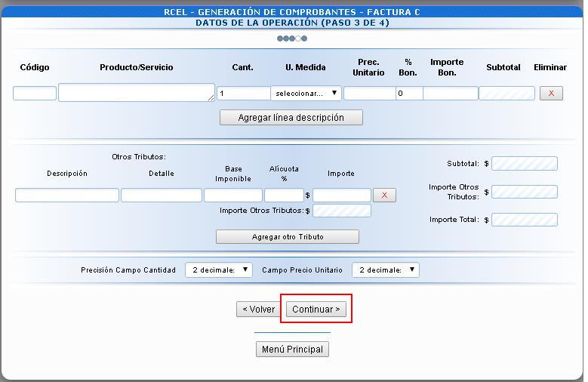Open the U. Medida dropdown
The height and width of the screenshot is (382, 588).
(x=306, y=94)
